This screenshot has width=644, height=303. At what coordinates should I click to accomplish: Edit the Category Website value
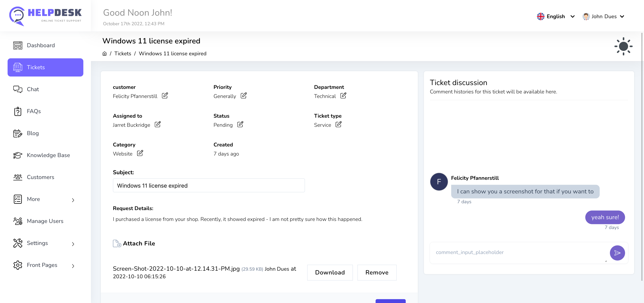coord(140,153)
